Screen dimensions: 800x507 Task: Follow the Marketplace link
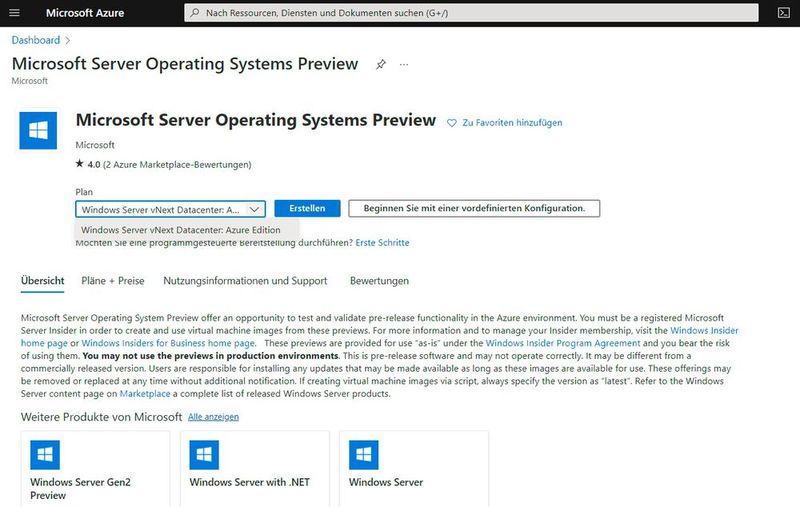tap(145, 394)
